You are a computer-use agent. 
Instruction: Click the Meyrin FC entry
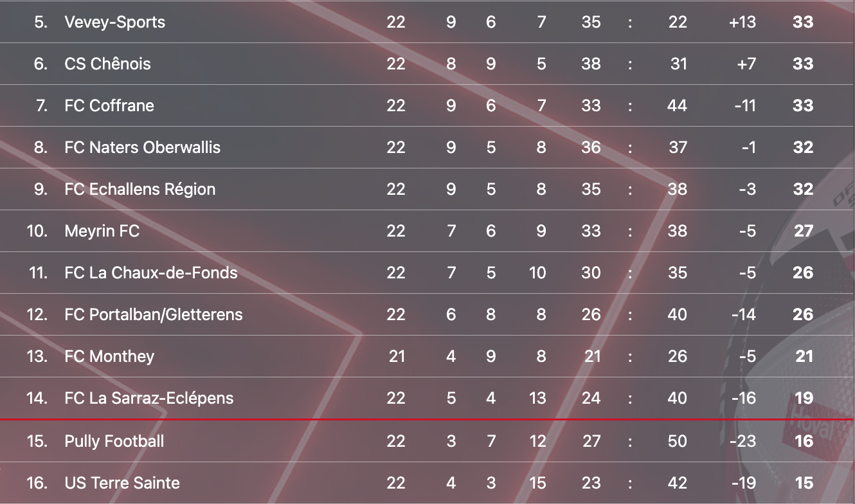point(102,231)
